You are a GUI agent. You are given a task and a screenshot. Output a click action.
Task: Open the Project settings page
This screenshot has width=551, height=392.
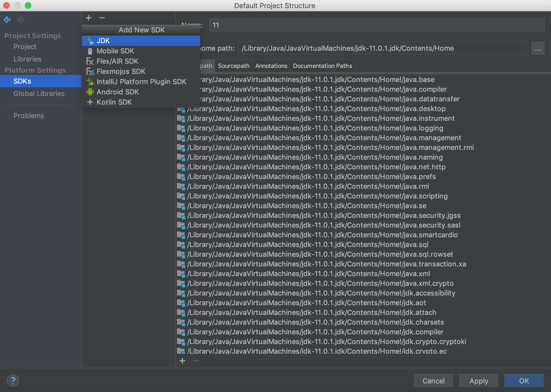(x=25, y=47)
